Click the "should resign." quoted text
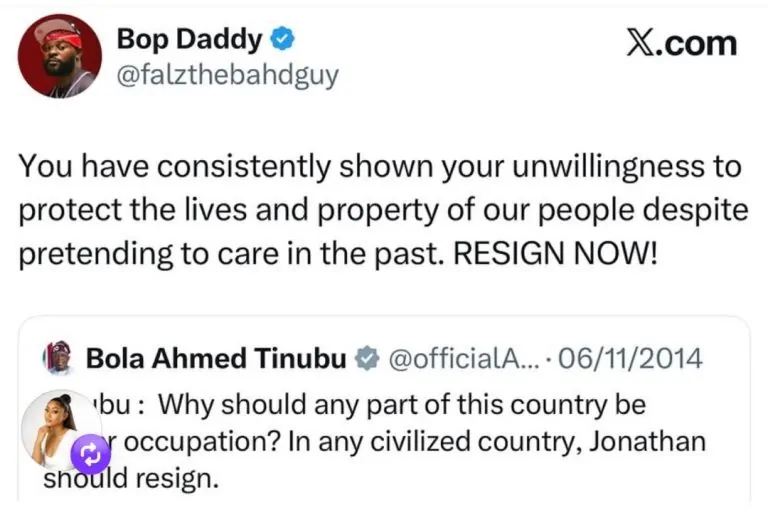 pyautogui.click(x=130, y=478)
